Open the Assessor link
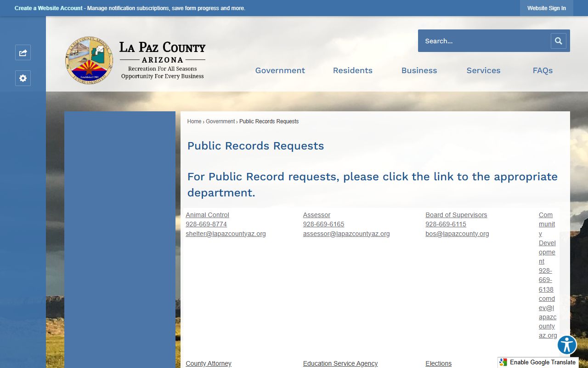The image size is (588, 368). click(x=317, y=215)
